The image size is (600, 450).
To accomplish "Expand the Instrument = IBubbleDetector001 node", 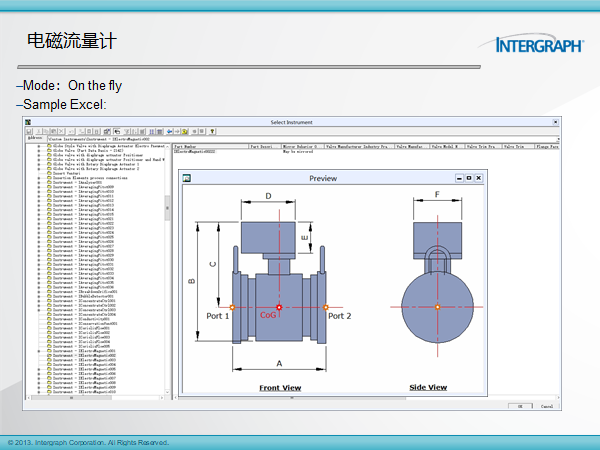I will coord(39,296).
